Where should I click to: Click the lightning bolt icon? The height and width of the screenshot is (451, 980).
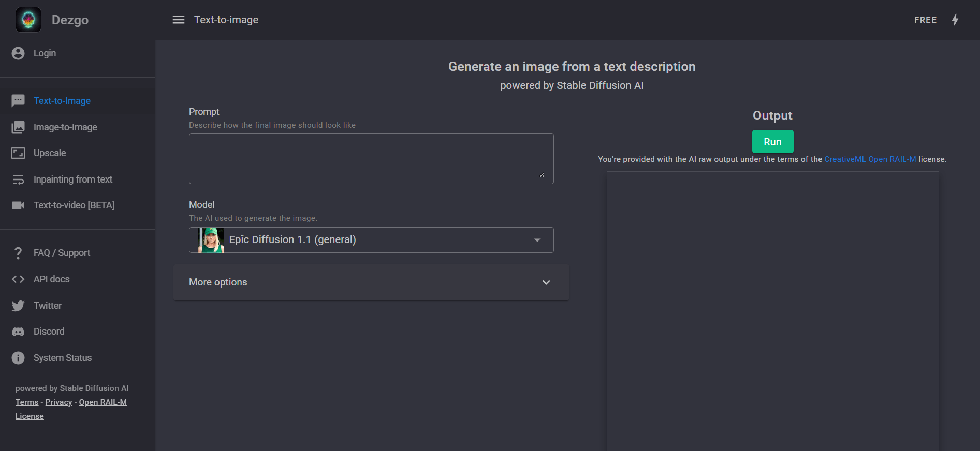click(x=955, y=20)
